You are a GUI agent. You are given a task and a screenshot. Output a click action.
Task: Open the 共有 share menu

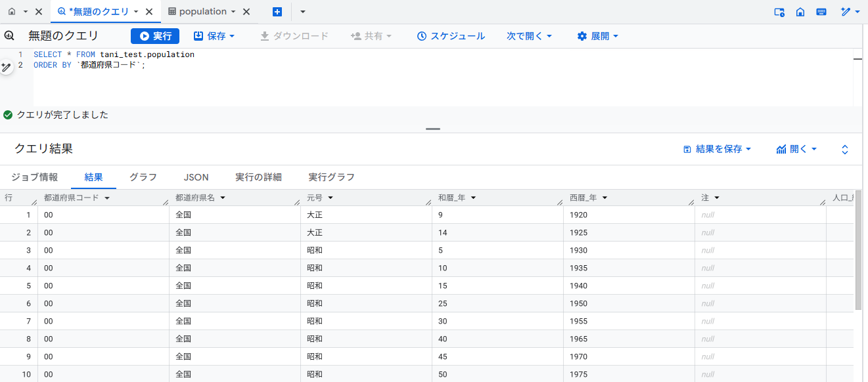371,36
